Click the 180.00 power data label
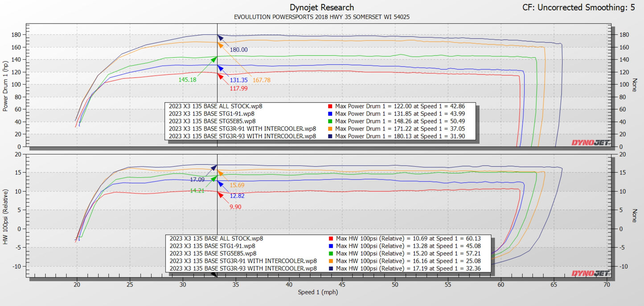 click(x=238, y=50)
